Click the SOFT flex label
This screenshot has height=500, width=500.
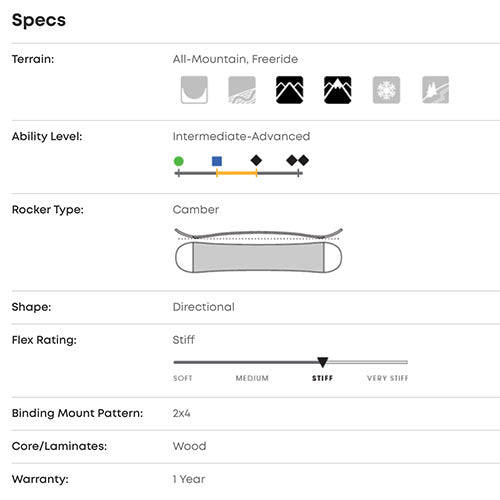pos(183,378)
